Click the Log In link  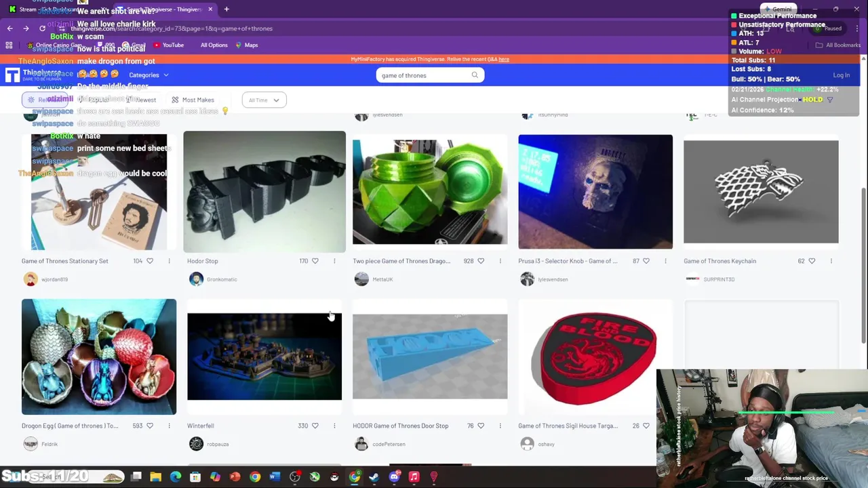(x=841, y=75)
